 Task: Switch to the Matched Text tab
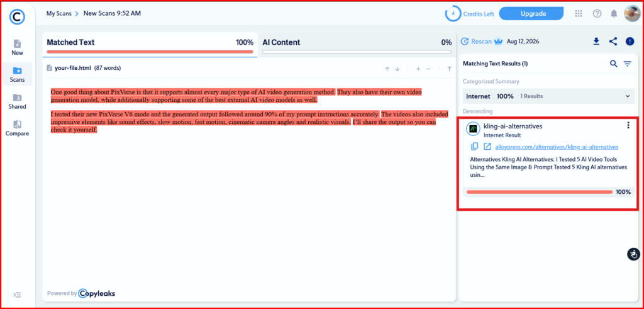coord(150,45)
